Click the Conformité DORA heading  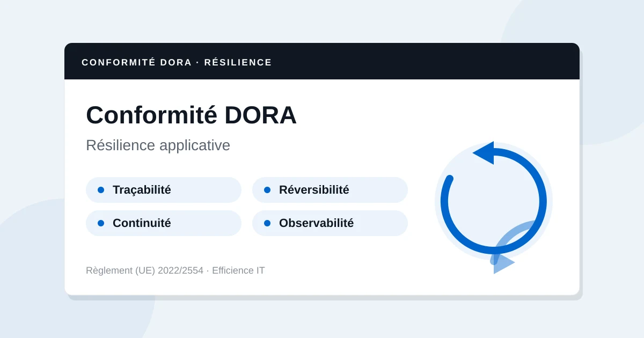pos(191,115)
